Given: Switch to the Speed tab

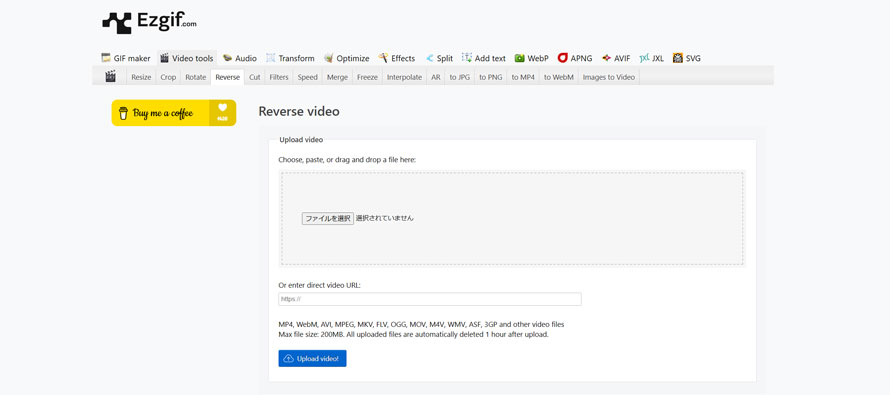Looking at the screenshot, I should pos(308,77).
